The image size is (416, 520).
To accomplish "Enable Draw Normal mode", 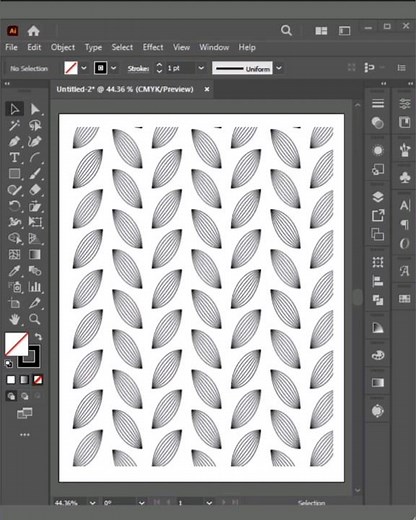I will [11, 396].
